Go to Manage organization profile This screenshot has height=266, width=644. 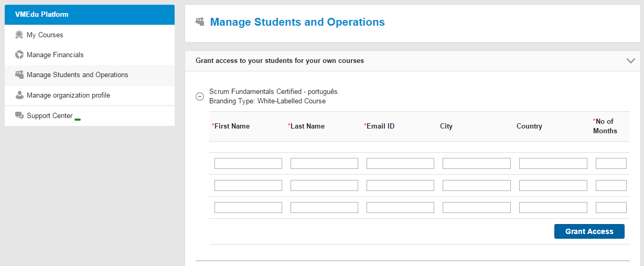(x=68, y=95)
